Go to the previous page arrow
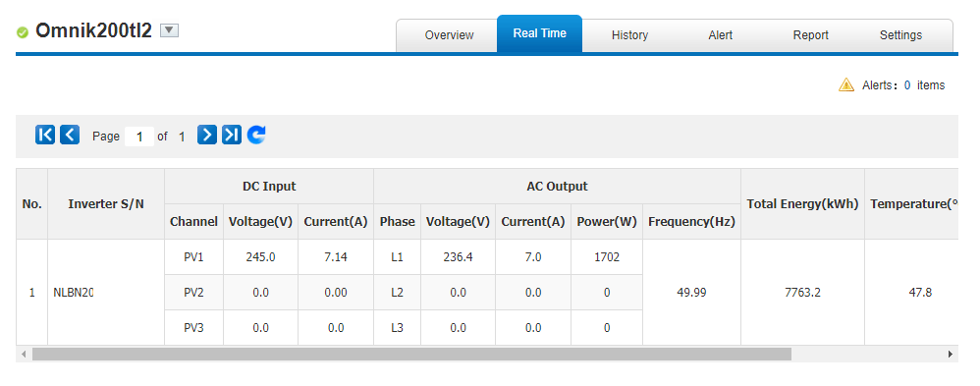 [70, 135]
